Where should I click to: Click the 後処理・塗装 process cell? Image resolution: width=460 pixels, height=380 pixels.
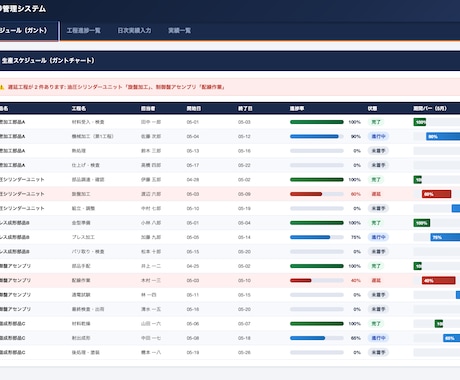tap(86, 352)
